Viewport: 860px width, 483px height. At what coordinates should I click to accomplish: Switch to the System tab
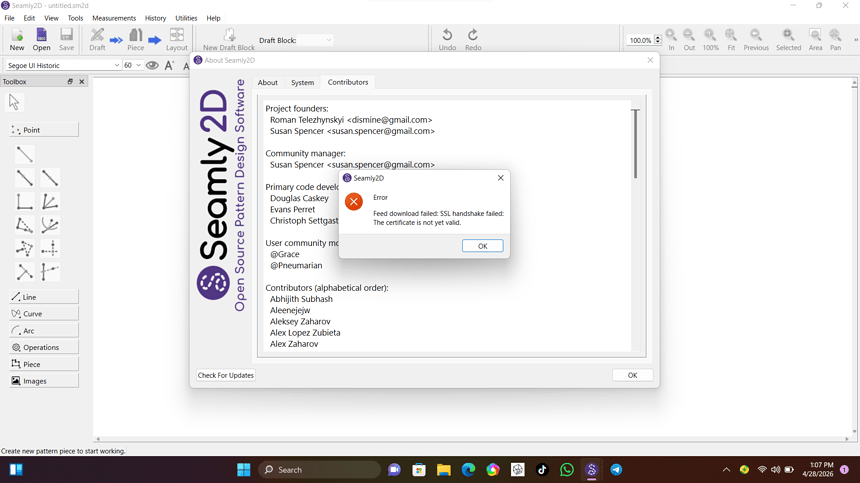coord(302,82)
